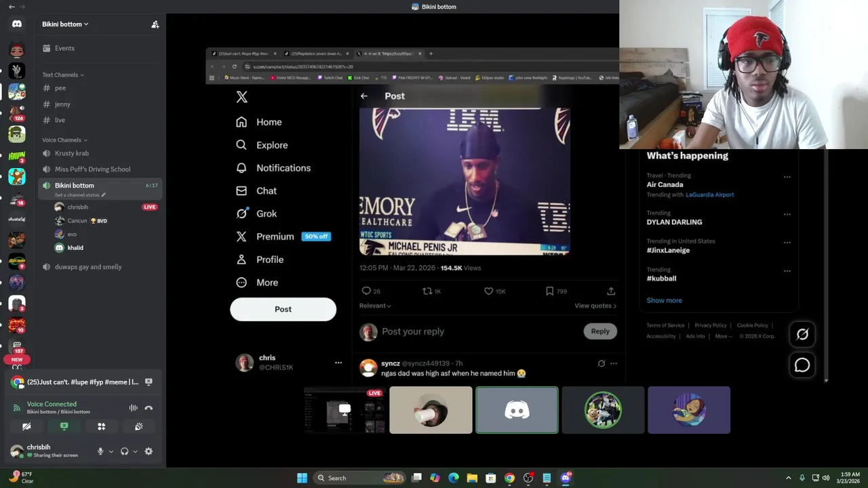Image resolution: width=868 pixels, height=488 pixels.
Task: Open File Explorer from the taskbar
Action: coord(472,478)
